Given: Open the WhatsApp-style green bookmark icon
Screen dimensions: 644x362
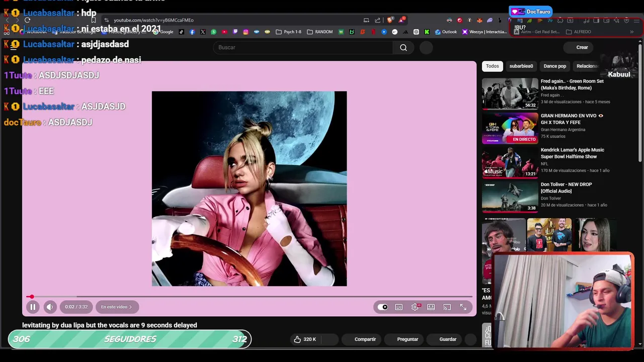Looking at the screenshot, I should pyautogui.click(x=214, y=32).
